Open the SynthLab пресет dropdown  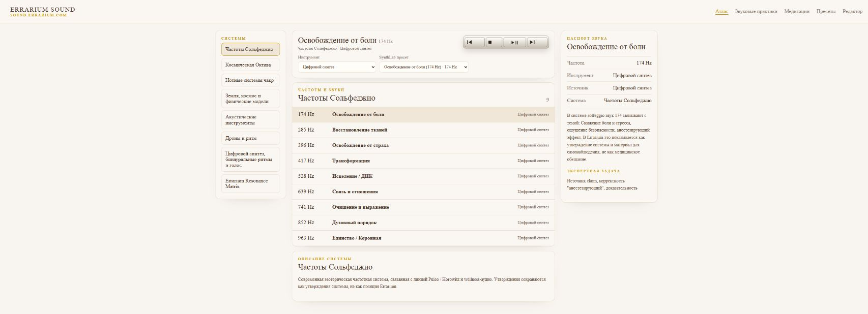[x=423, y=67]
